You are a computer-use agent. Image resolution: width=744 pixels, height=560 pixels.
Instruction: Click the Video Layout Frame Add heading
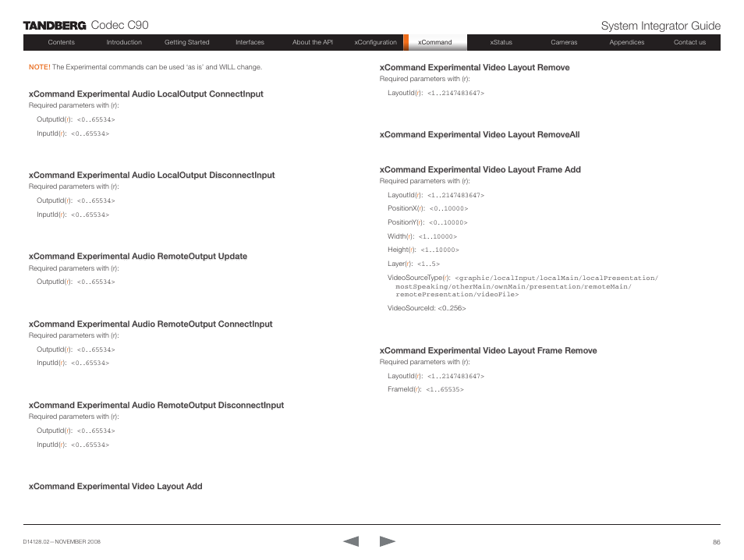click(480, 170)
